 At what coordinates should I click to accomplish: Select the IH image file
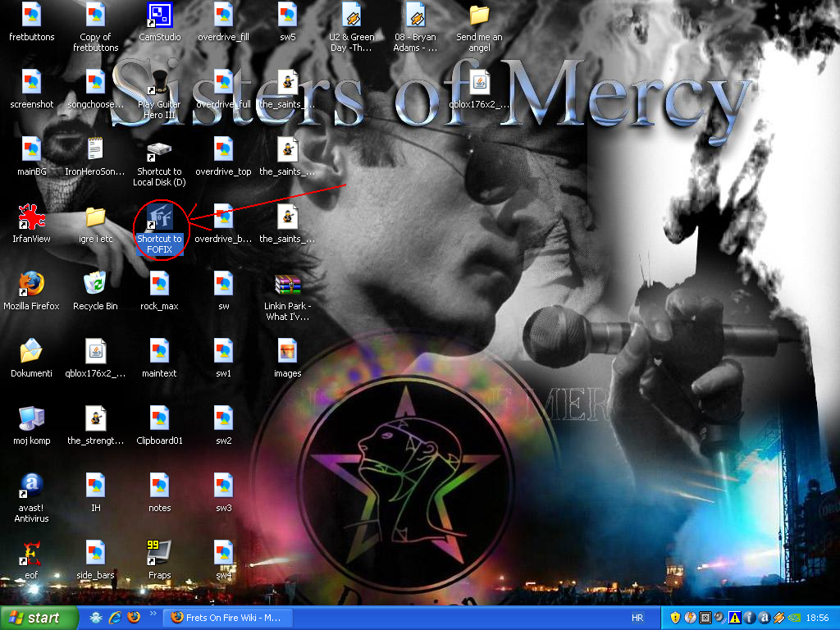[x=95, y=493]
